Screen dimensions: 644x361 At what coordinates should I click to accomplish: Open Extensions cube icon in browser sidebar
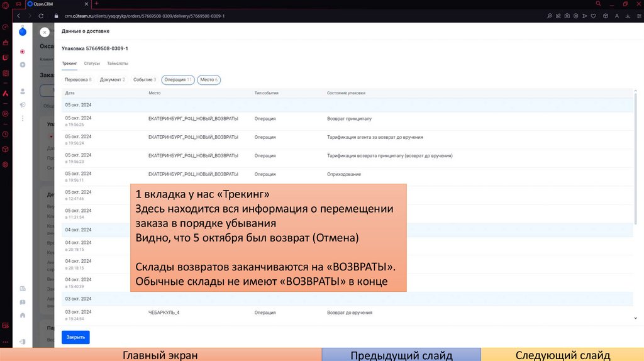pyautogui.click(x=5, y=149)
